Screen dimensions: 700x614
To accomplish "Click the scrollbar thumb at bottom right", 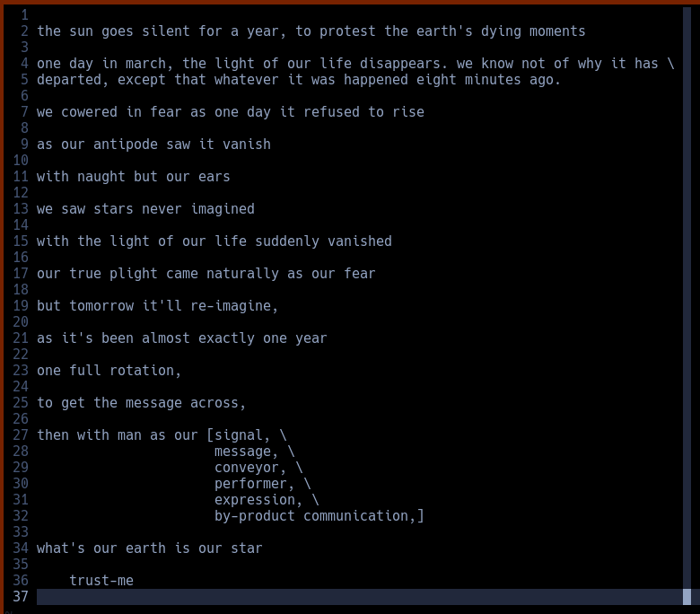I will (x=687, y=597).
